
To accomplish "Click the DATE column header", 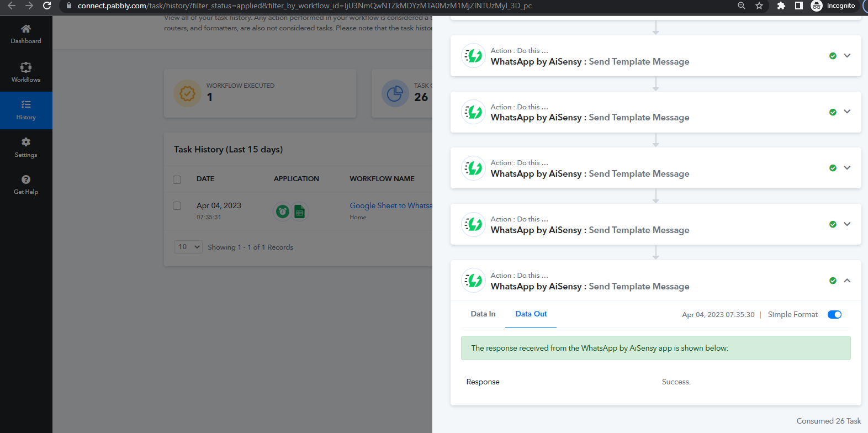I will pos(205,179).
